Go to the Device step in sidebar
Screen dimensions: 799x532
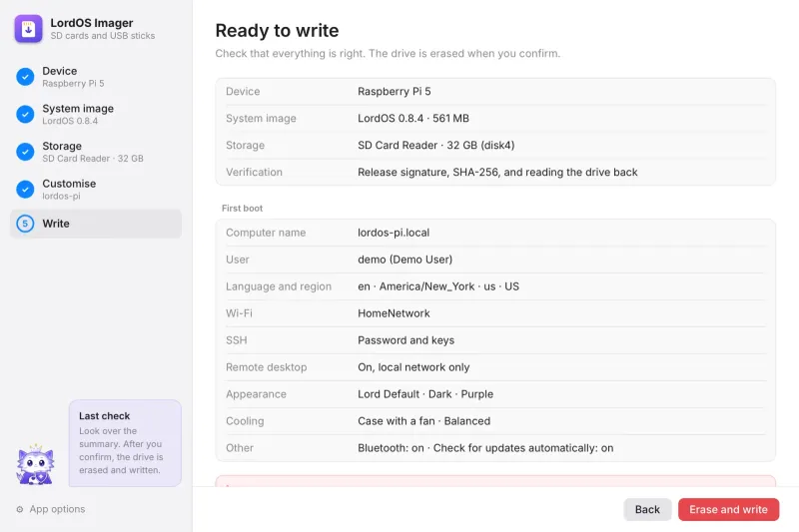[x=96, y=77]
